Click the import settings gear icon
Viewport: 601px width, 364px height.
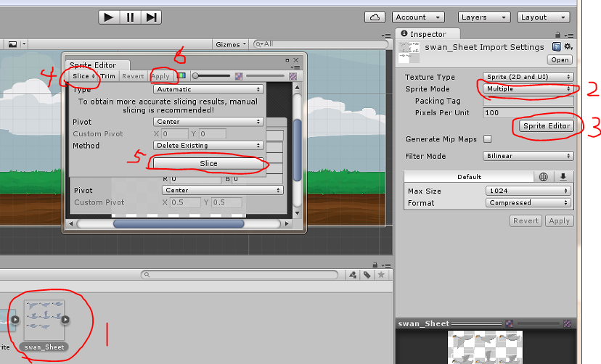coord(568,46)
